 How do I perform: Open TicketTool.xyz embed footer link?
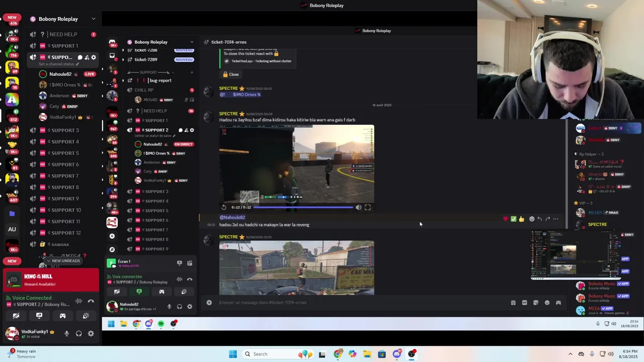pyautogui.click(x=261, y=61)
